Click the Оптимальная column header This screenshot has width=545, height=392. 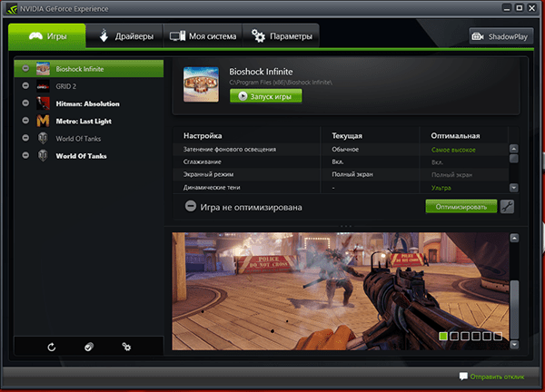pyautogui.click(x=455, y=136)
